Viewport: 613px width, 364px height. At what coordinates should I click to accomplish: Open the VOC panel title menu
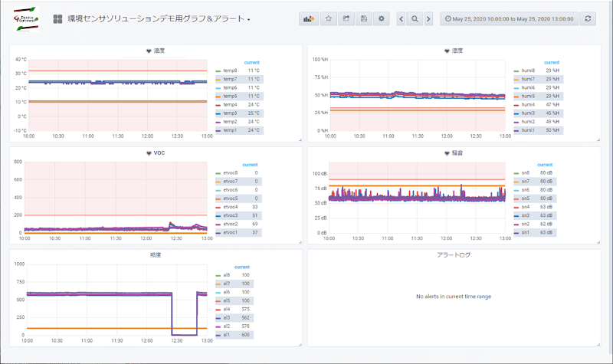point(159,152)
